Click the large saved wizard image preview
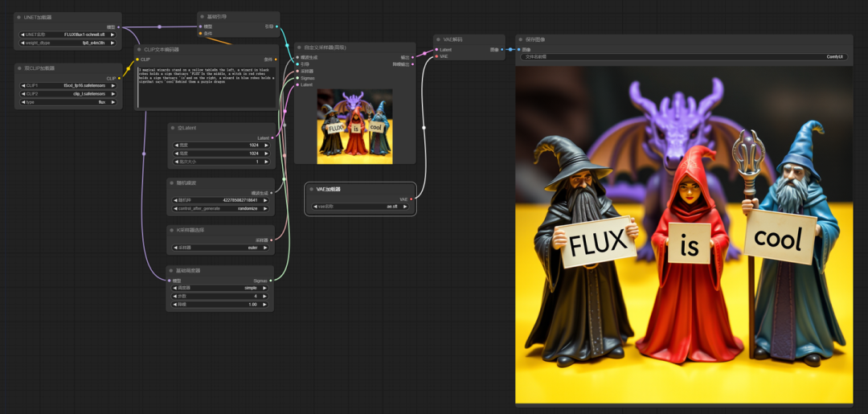This screenshot has height=414, width=868. (684, 236)
